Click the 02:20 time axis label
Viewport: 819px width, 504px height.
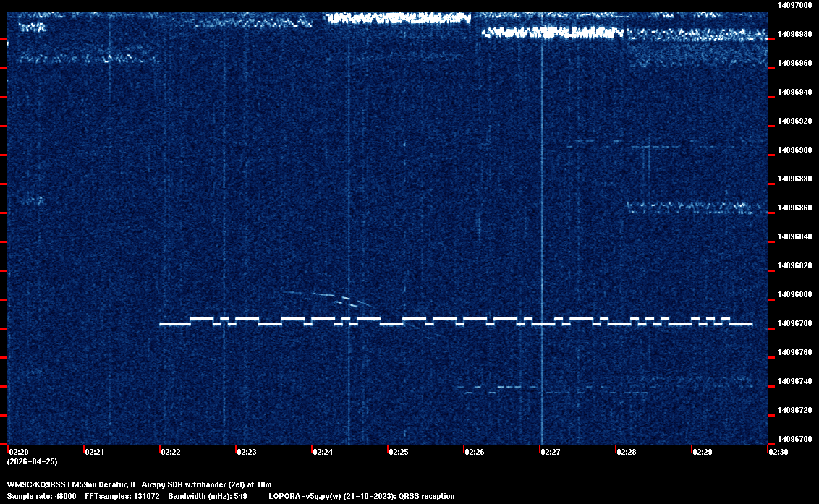point(19,452)
